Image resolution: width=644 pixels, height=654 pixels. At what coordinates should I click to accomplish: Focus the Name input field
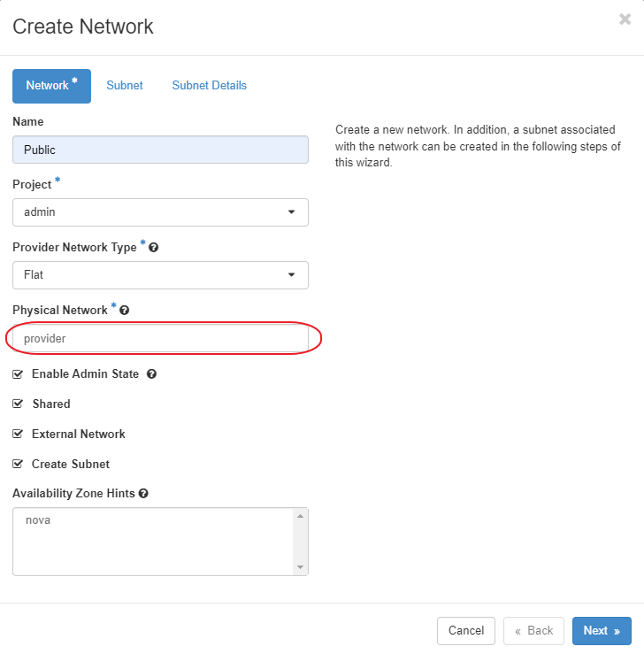(x=160, y=150)
